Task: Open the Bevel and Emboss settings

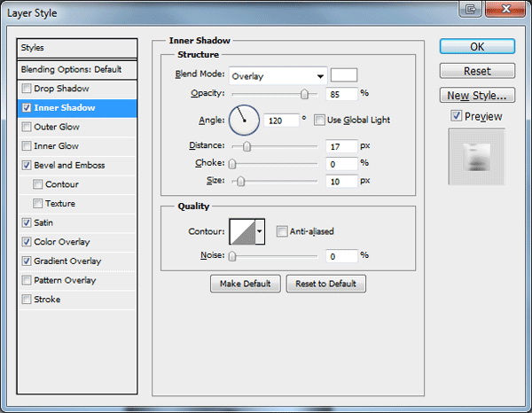Action: (69, 165)
